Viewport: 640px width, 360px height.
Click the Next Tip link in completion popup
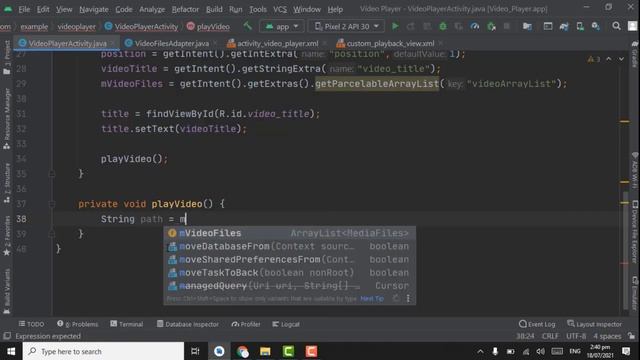coord(372,299)
